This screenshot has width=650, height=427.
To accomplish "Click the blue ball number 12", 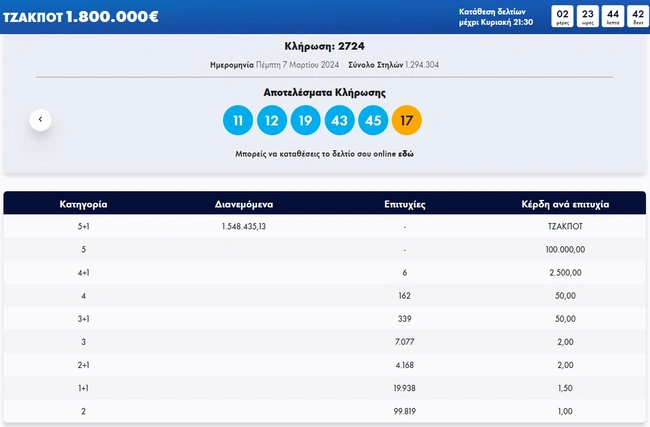I will coord(272,120).
